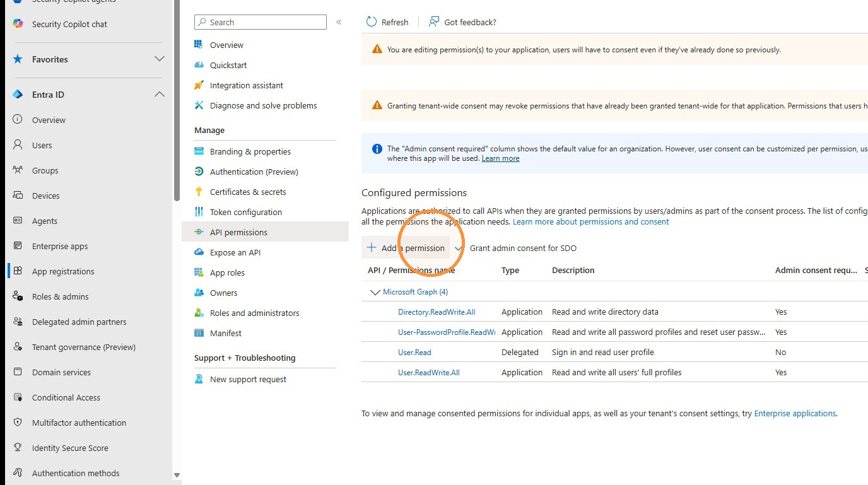The height and width of the screenshot is (485, 868).
Task: Click the Admin consent required column header
Action: coord(816,270)
